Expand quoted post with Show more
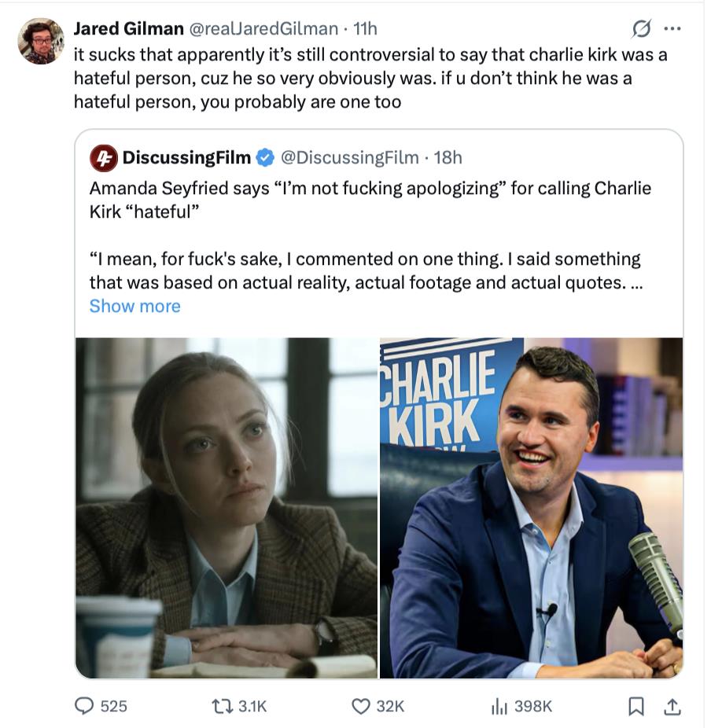 click(x=134, y=306)
